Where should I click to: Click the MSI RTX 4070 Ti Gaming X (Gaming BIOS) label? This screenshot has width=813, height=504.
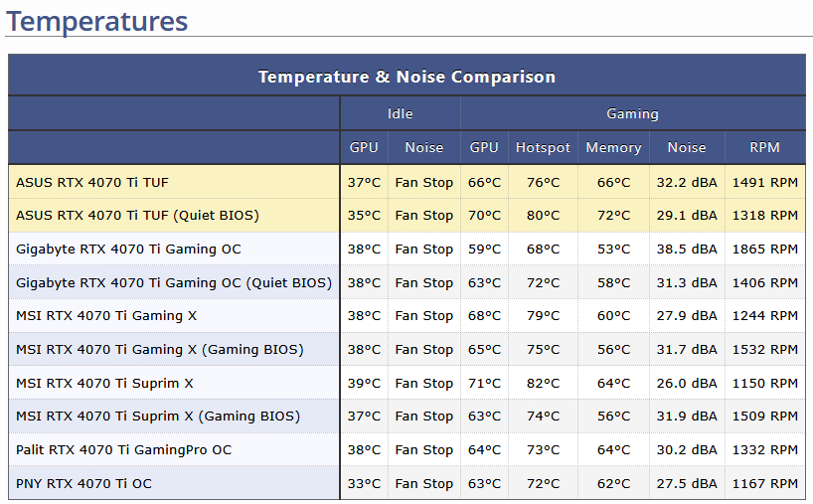159,349
